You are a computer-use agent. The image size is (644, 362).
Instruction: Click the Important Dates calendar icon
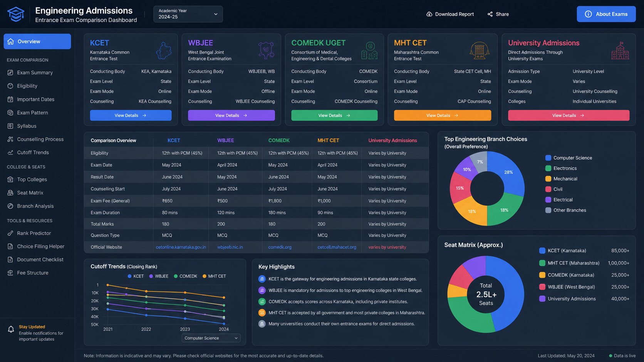10,99
